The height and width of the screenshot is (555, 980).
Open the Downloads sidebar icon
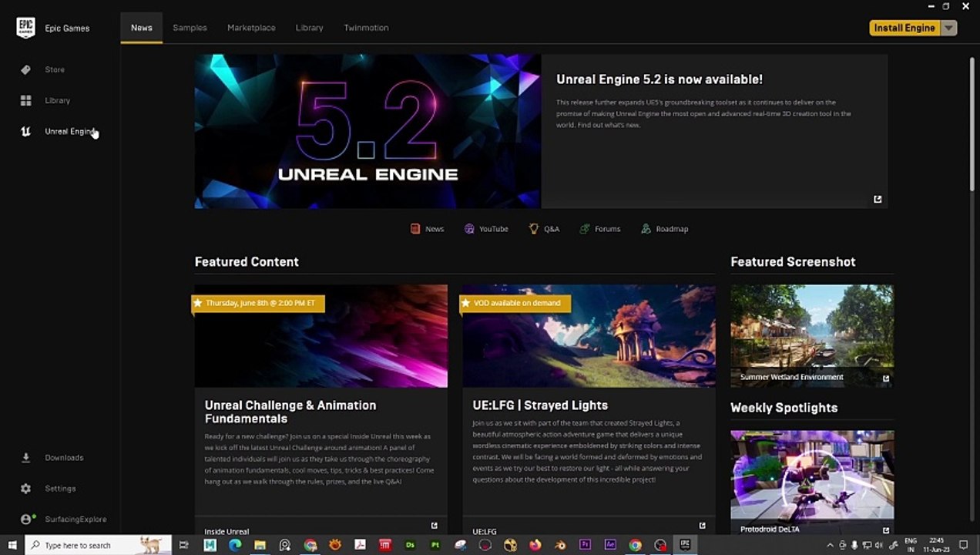pyautogui.click(x=25, y=457)
